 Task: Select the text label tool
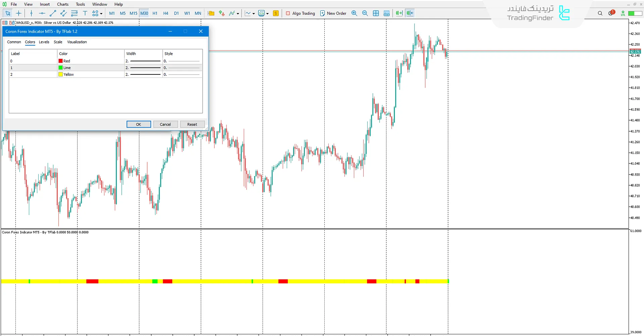tap(85, 13)
